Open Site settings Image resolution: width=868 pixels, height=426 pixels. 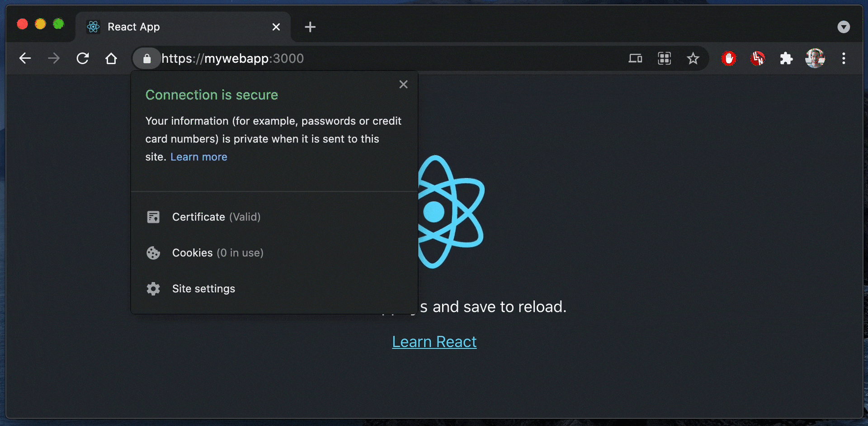pyautogui.click(x=274, y=289)
